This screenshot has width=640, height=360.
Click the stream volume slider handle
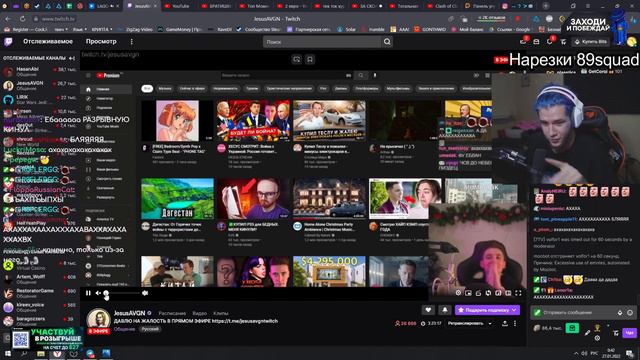(106, 293)
